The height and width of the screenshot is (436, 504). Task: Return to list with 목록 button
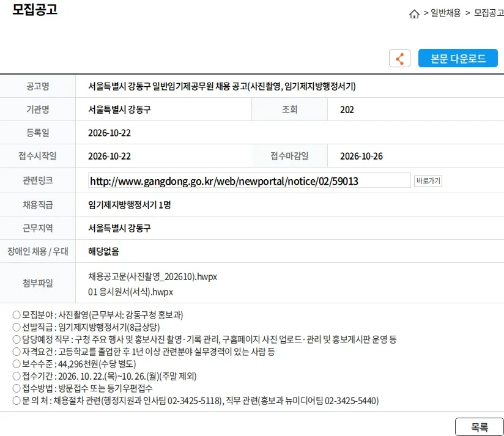(x=480, y=427)
